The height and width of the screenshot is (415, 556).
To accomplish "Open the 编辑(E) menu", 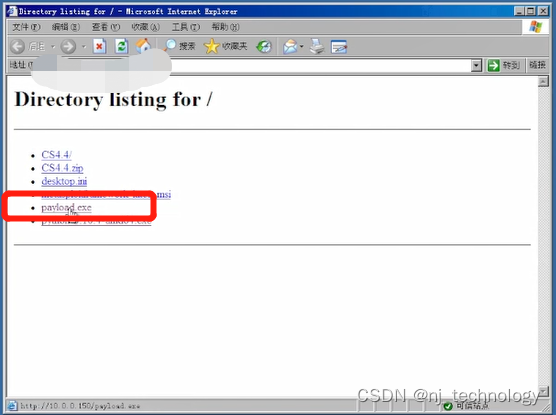I will (x=66, y=27).
